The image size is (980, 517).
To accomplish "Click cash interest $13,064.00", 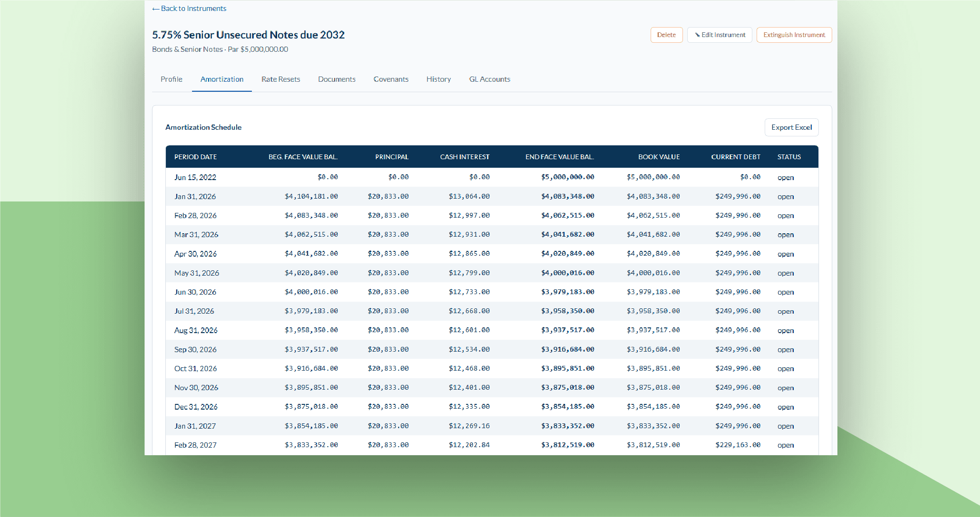I will pos(469,196).
